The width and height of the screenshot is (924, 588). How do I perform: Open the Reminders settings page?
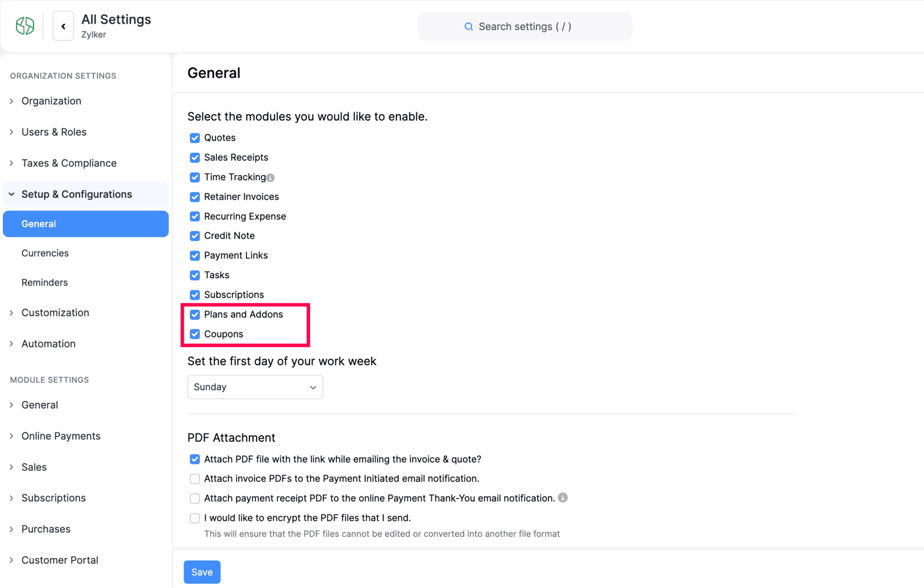coord(45,283)
